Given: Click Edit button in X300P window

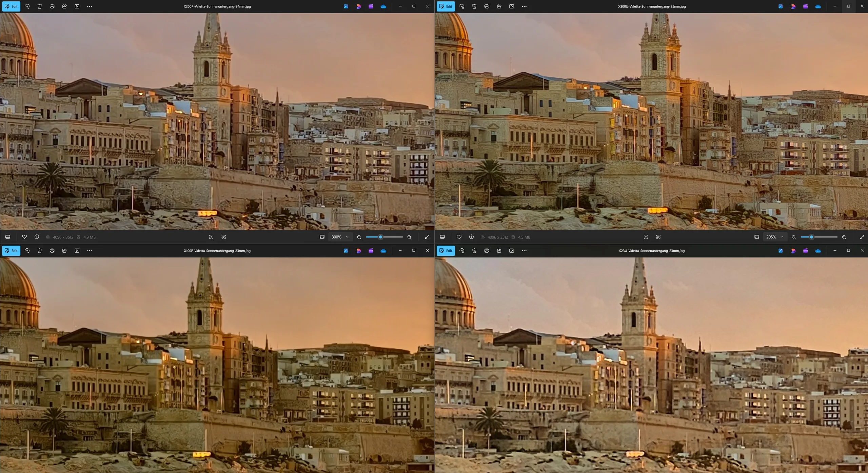Looking at the screenshot, I should coord(11,6).
